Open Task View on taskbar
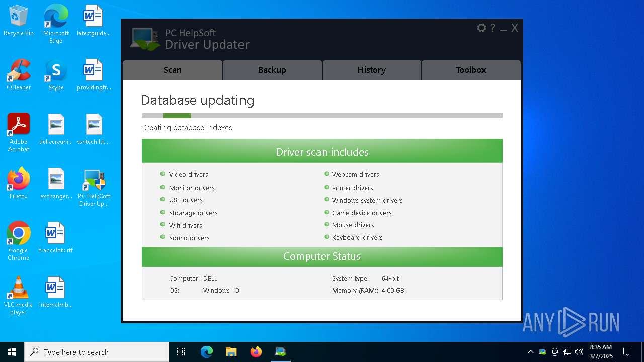 point(181,352)
